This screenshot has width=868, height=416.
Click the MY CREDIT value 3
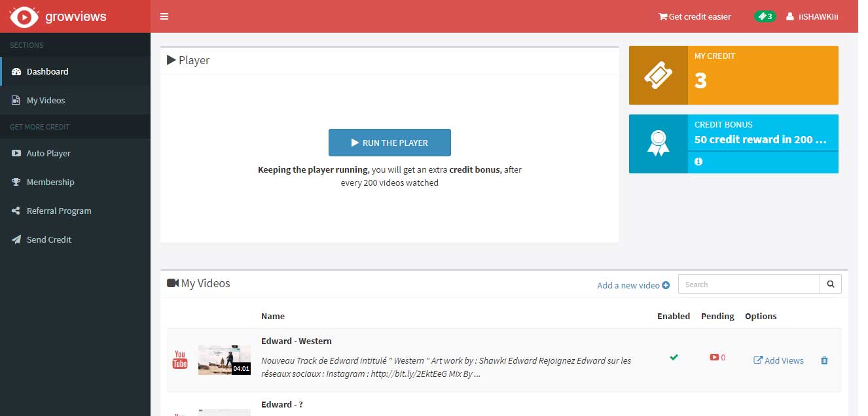tap(700, 80)
